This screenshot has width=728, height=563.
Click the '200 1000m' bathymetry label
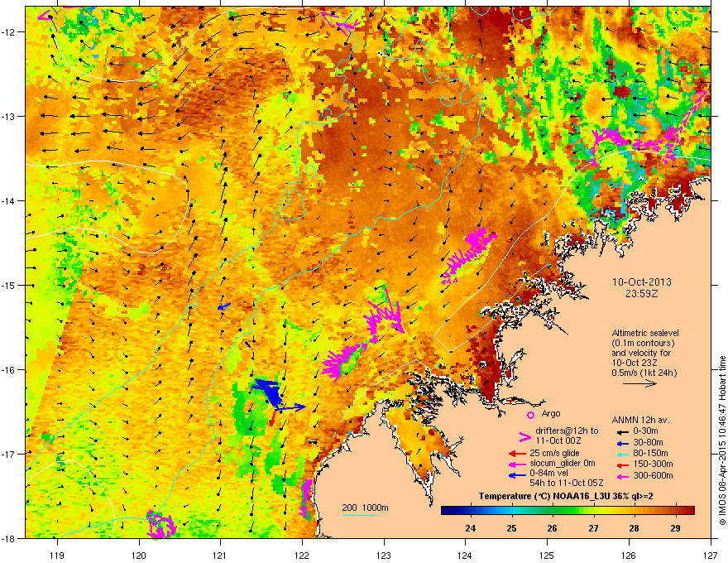click(x=365, y=508)
